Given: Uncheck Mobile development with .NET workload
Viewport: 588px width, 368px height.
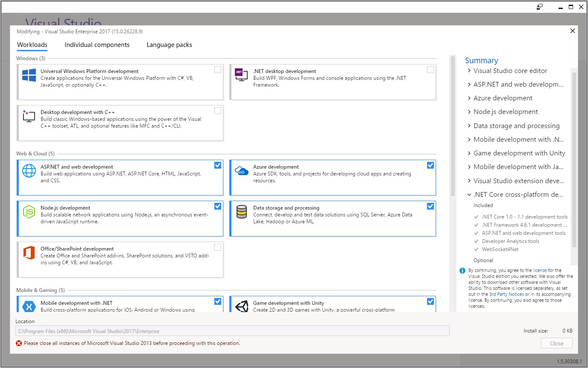Looking at the screenshot, I should 218,301.
